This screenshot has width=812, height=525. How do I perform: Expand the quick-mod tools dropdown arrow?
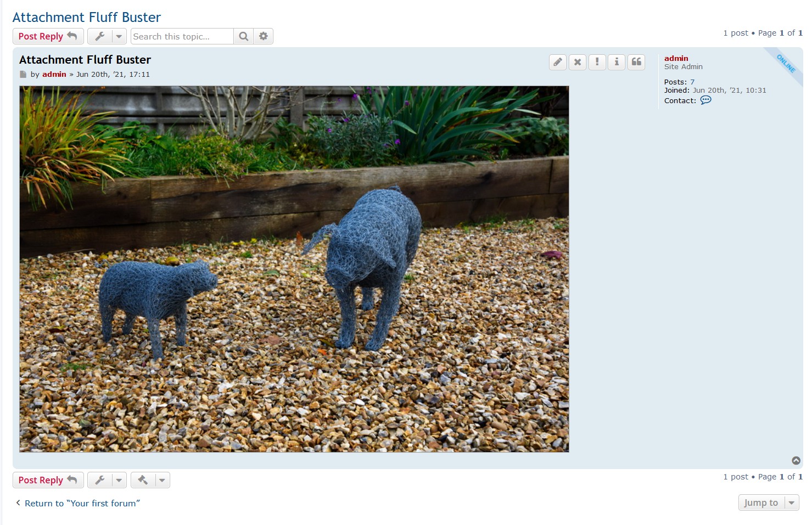(x=162, y=480)
